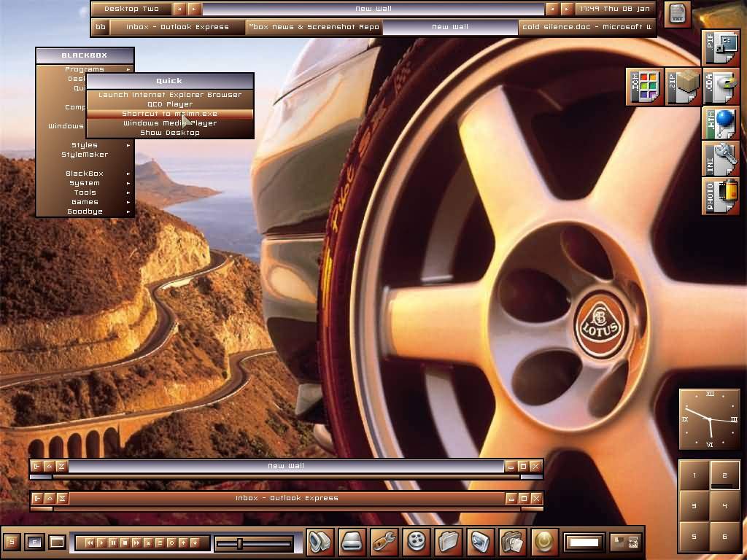
Task: Switch to cold silence.doc Microsoft Word task
Action: click(x=587, y=27)
